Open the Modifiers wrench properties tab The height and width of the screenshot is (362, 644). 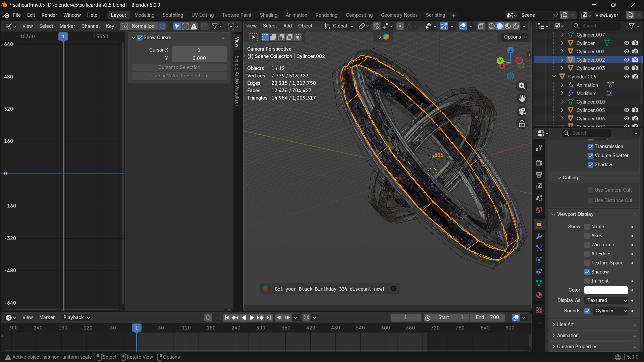[539, 236]
